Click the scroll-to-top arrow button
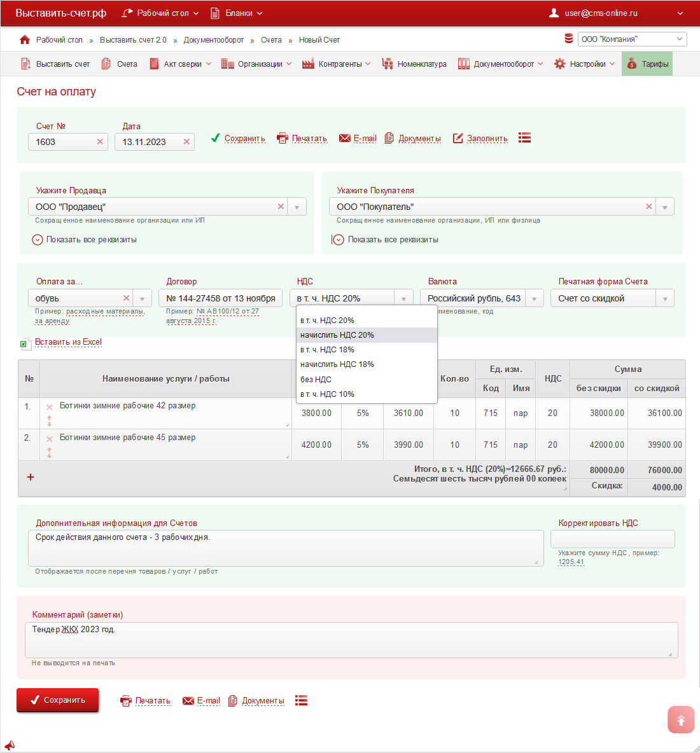The width and height of the screenshot is (700, 753). point(681,719)
